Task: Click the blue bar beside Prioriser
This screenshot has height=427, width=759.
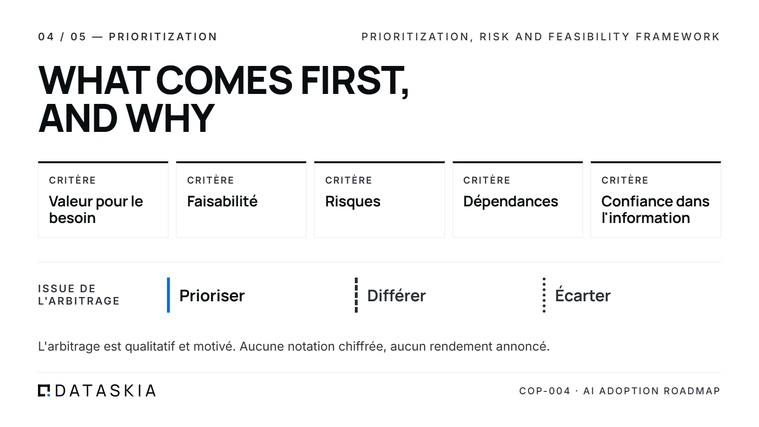Action: (168, 295)
